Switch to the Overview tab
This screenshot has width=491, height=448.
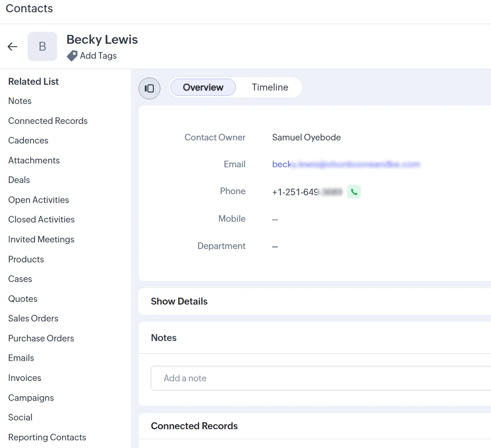pyautogui.click(x=203, y=87)
